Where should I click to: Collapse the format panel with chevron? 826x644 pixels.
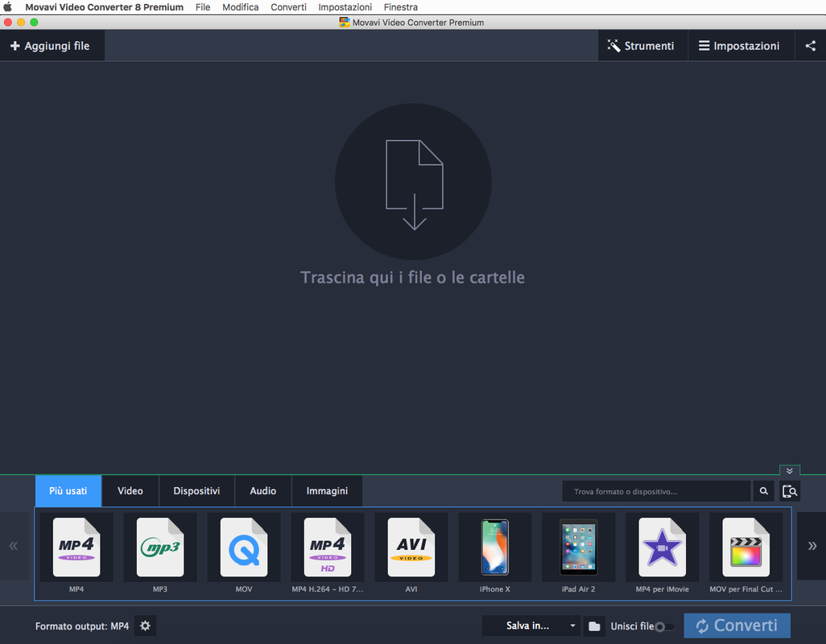[x=790, y=470]
